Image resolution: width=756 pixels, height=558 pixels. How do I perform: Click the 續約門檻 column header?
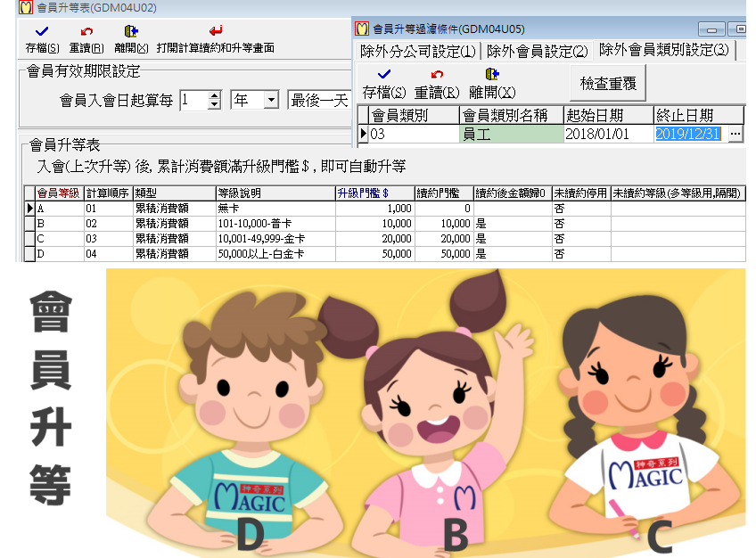[444, 193]
